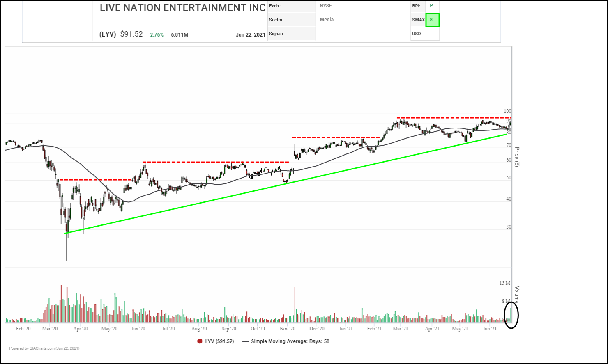Click the red dashed resistance line near 50

tap(94, 179)
